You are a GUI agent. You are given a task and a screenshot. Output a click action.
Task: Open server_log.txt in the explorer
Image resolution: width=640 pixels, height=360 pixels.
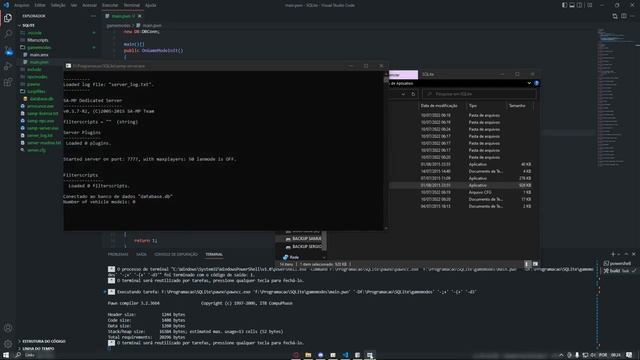pos(40,136)
